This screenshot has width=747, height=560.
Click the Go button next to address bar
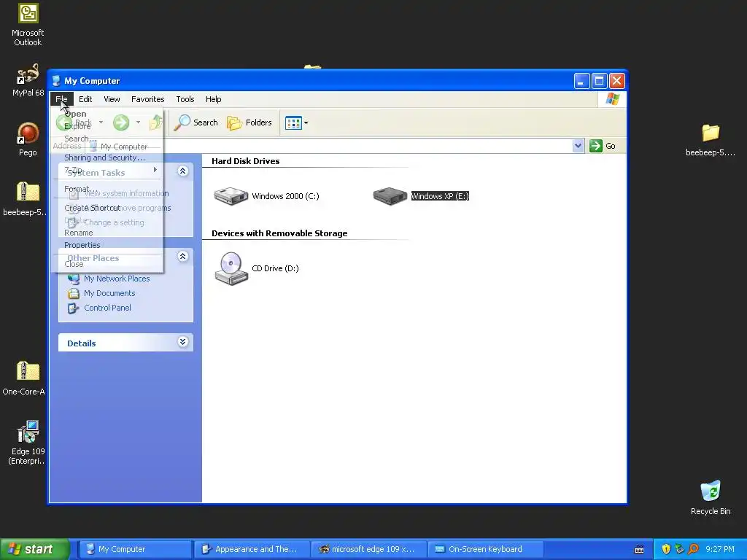tap(603, 146)
